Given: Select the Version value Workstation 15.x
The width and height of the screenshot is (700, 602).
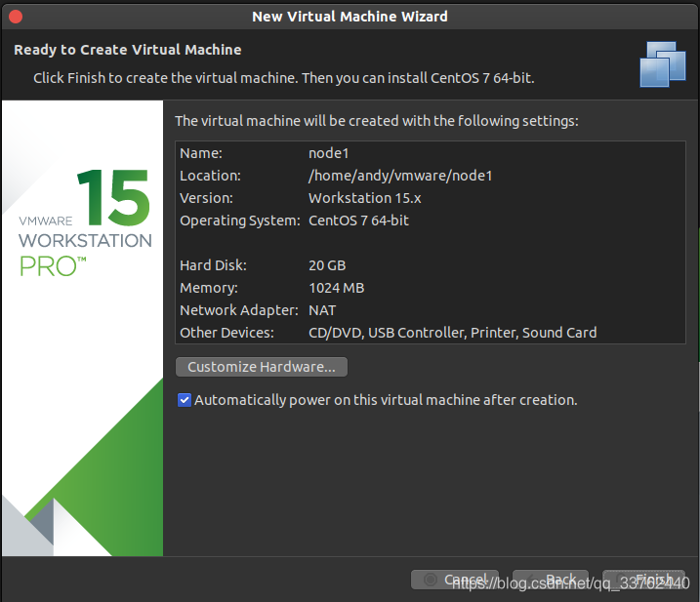Looking at the screenshot, I should click(x=365, y=198).
